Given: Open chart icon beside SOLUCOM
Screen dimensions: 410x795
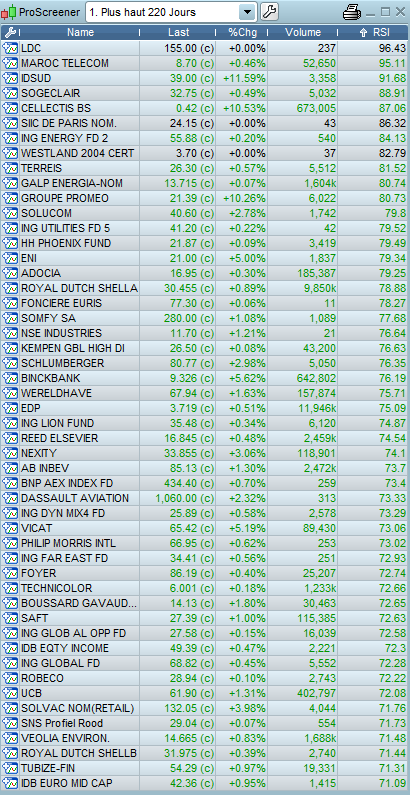Looking at the screenshot, I should pos(10,213).
